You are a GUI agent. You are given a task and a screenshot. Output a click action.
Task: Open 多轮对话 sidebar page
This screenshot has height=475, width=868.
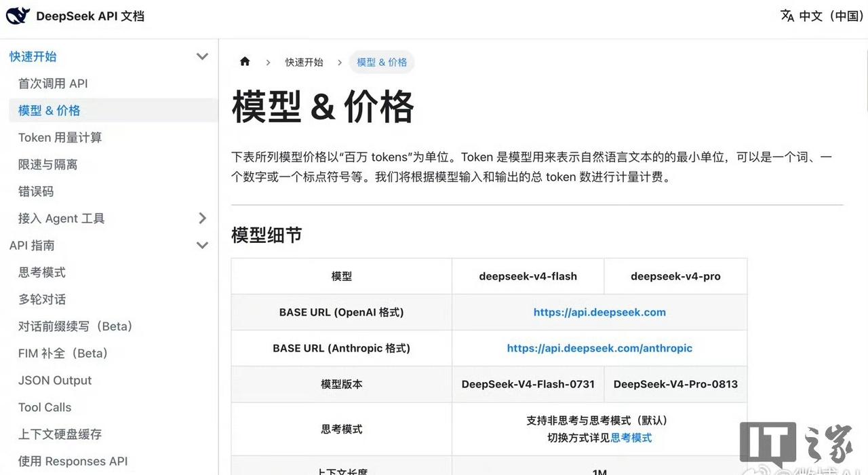click(42, 299)
